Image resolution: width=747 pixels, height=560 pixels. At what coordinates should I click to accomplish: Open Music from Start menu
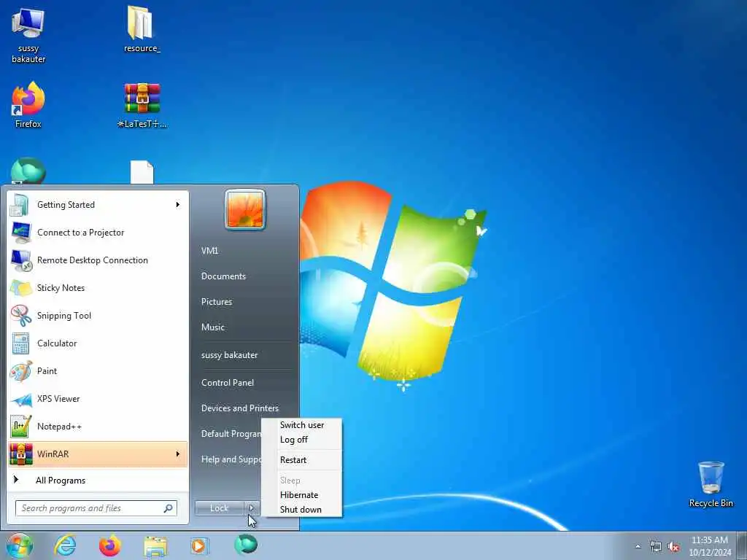213,327
